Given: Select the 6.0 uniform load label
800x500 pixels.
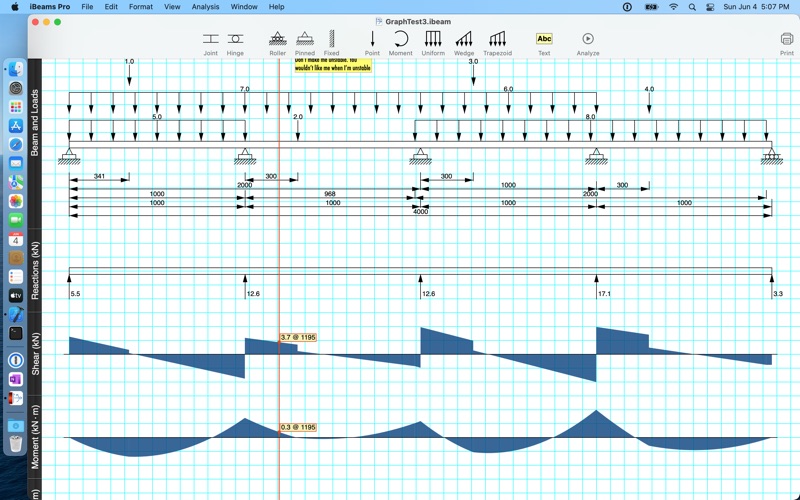Looking at the screenshot, I should point(508,89).
